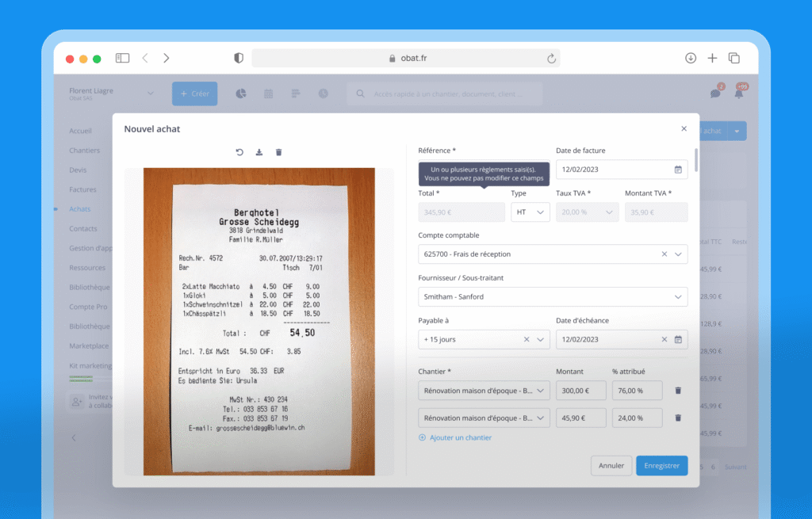Expand the Type HT dropdown

(530, 212)
